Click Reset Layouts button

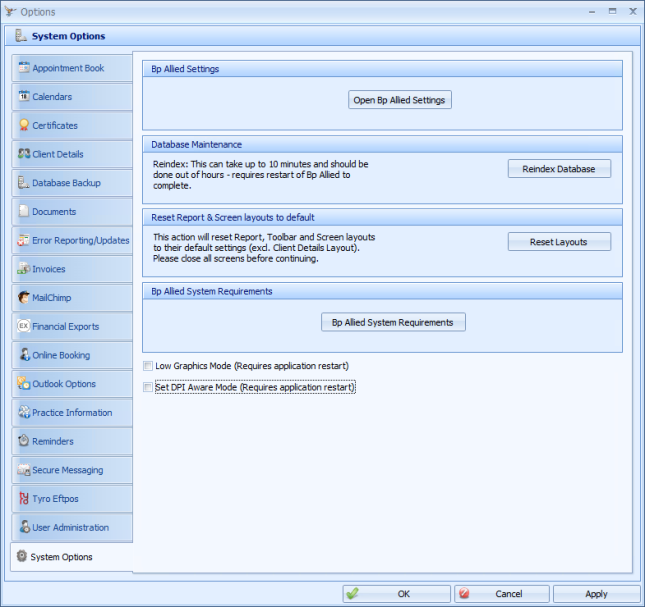point(559,242)
